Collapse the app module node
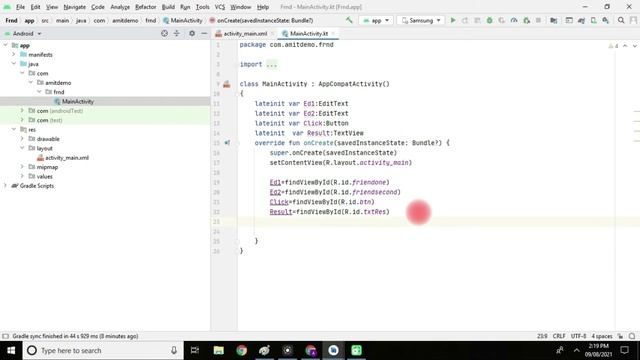 5,45
